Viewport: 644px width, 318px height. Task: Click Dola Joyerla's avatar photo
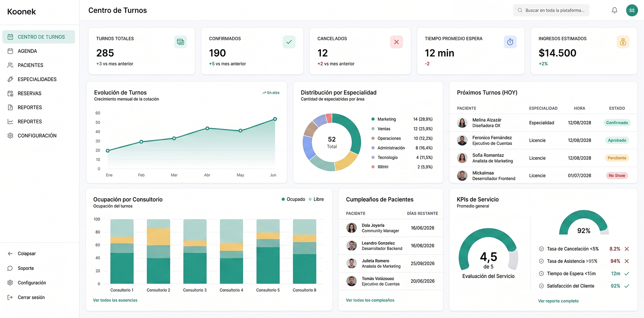352,228
